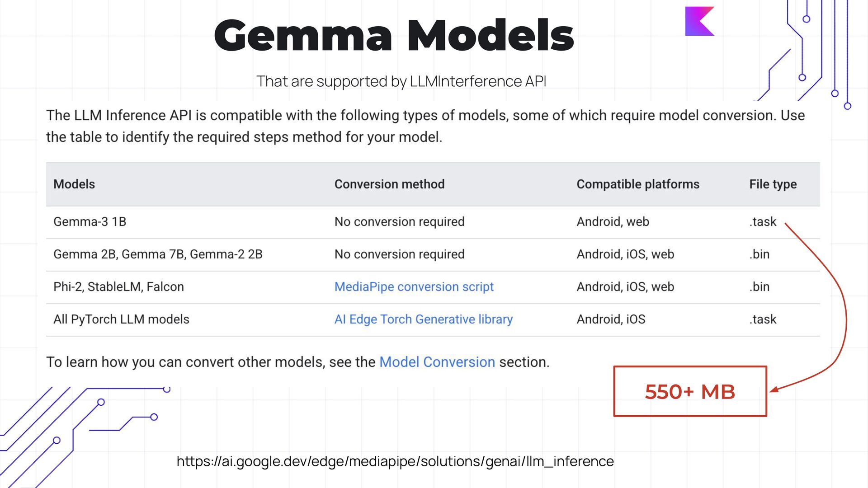The image size is (868, 488).
Task: Select the Compatible platforms column header
Action: coord(638,184)
